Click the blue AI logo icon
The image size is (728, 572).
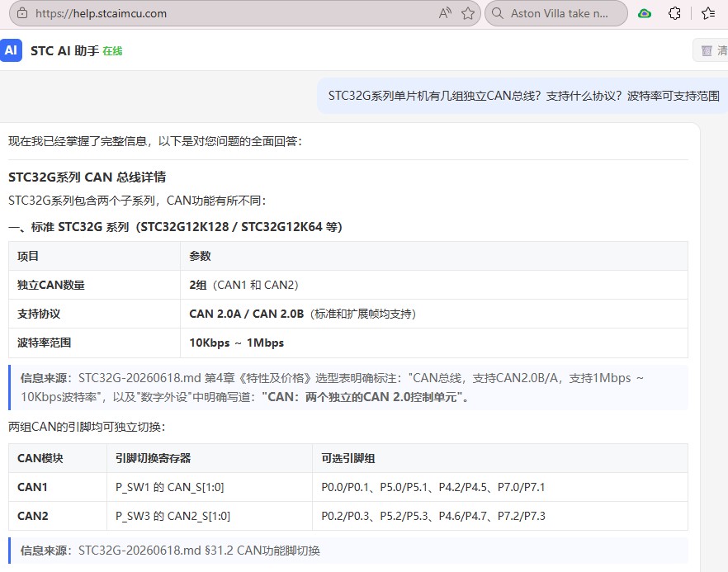point(12,50)
